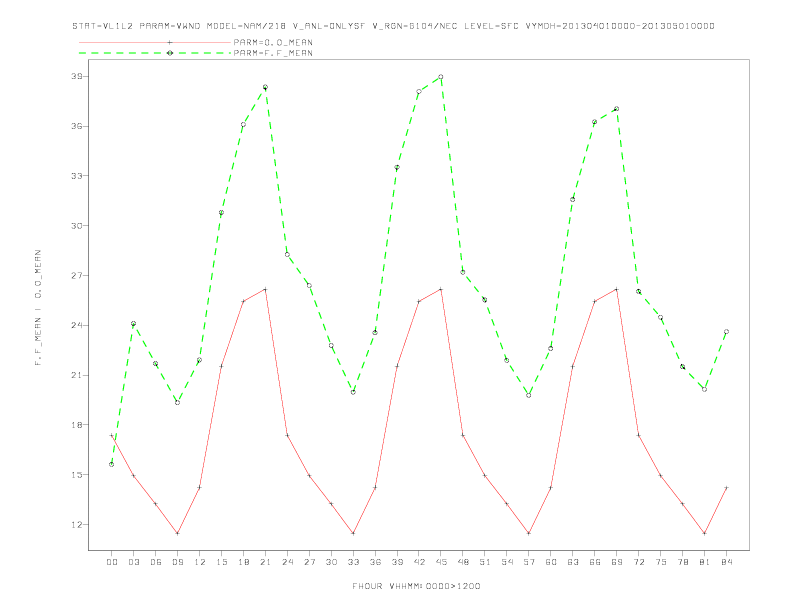Click the x-axis tick label 27
Image resolution: width=792 pixels, height=612 pixels.
(x=309, y=562)
